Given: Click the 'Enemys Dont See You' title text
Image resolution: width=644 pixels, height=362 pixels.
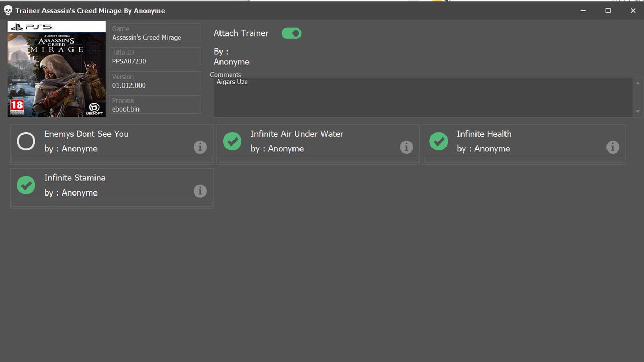Looking at the screenshot, I should [x=86, y=134].
